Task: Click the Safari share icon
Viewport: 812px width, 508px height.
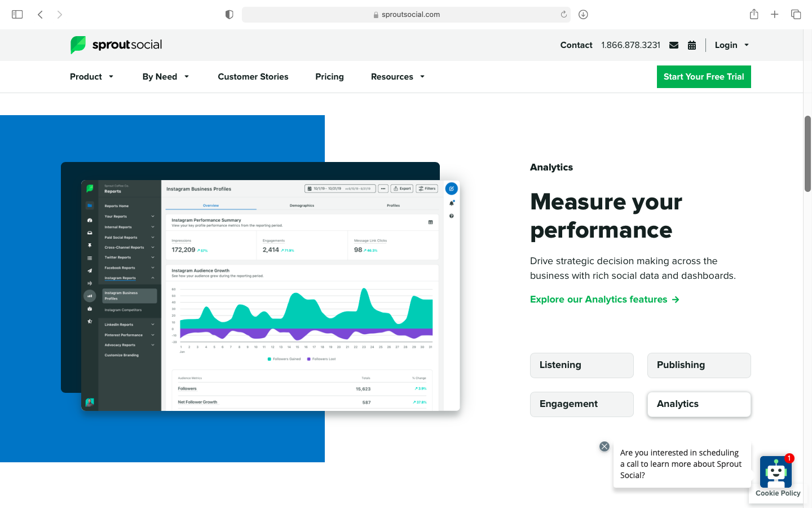Action: 754,14
